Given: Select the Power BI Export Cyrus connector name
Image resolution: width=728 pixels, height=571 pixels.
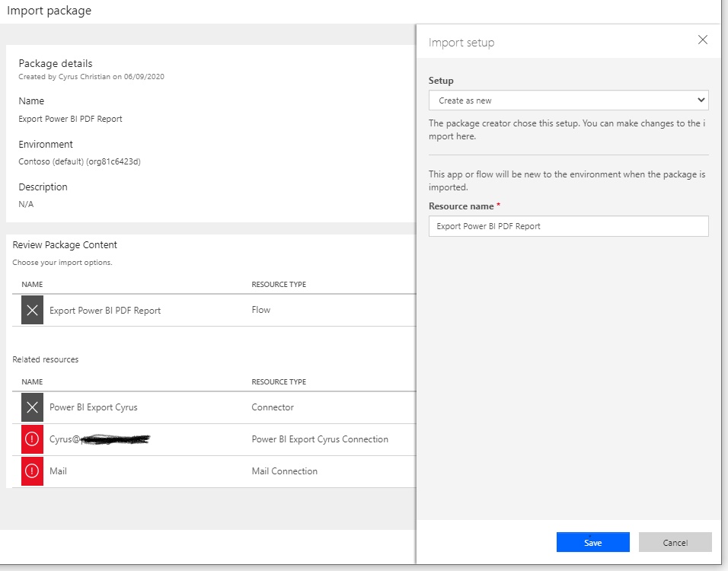Looking at the screenshot, I should [94, 407].
